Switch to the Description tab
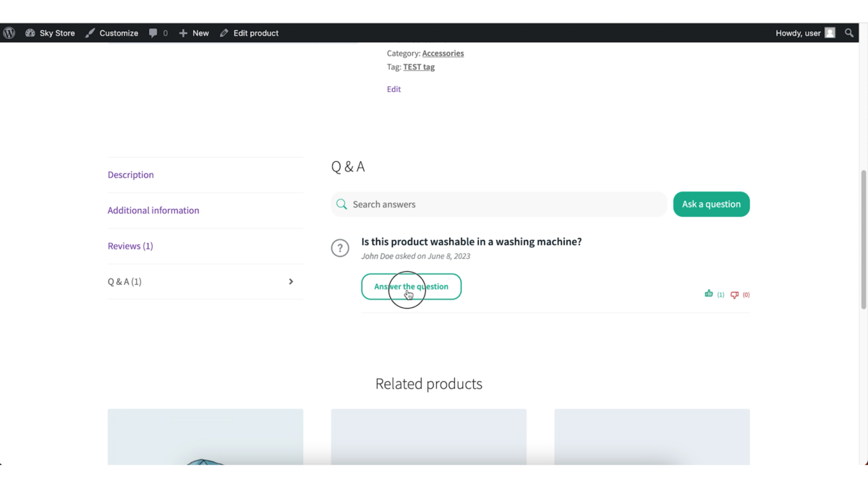The image size is (868, 488). [130, 174]
